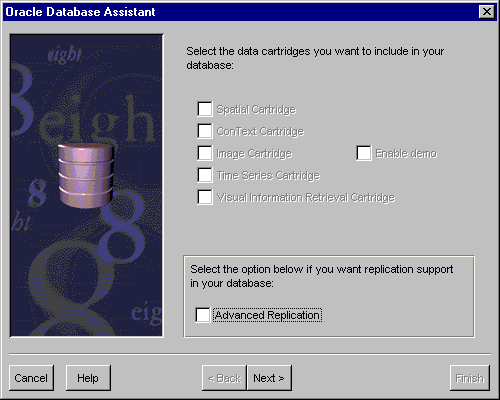Enable the ConText Cartridge checkbox
500x400 pixels.
pos(205,131)
